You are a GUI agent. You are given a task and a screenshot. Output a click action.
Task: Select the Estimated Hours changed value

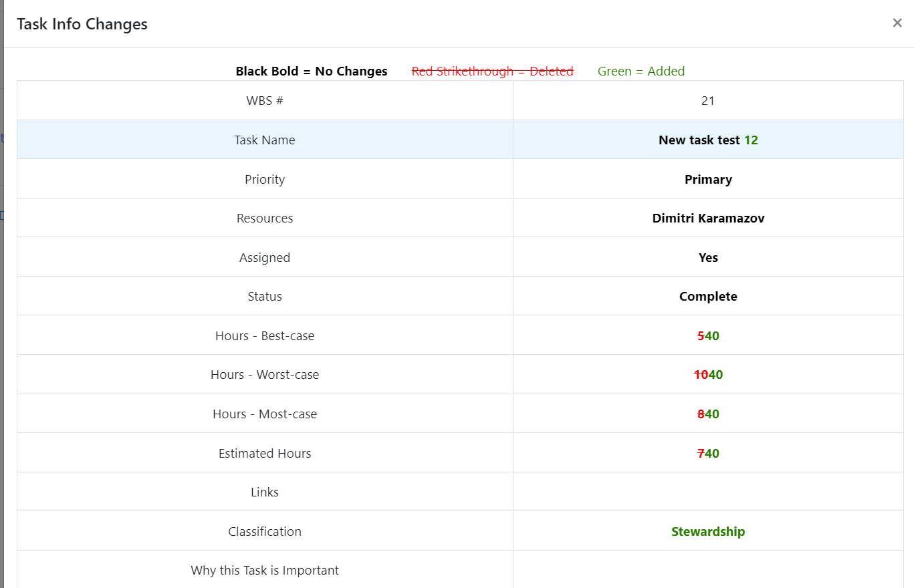coord(708,453)
